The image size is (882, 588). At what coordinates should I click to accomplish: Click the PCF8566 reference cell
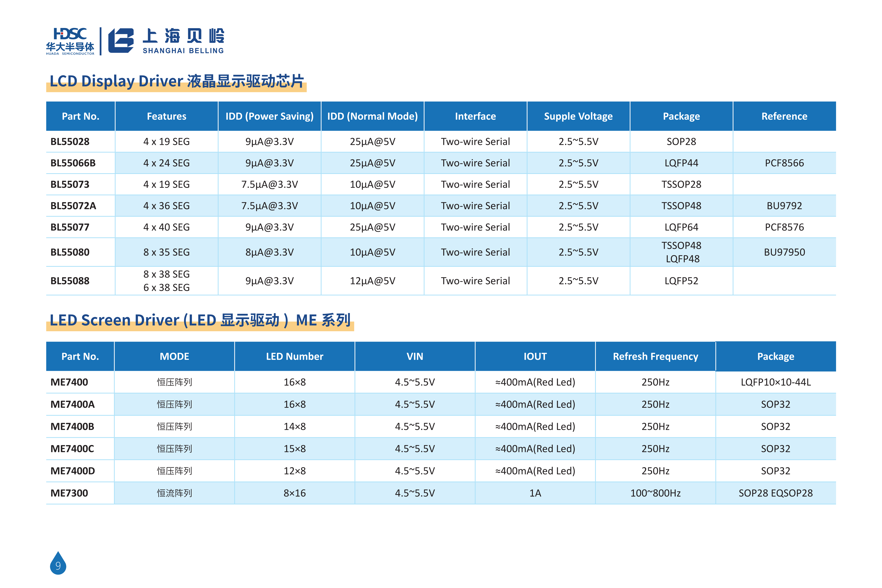point(784,163)
